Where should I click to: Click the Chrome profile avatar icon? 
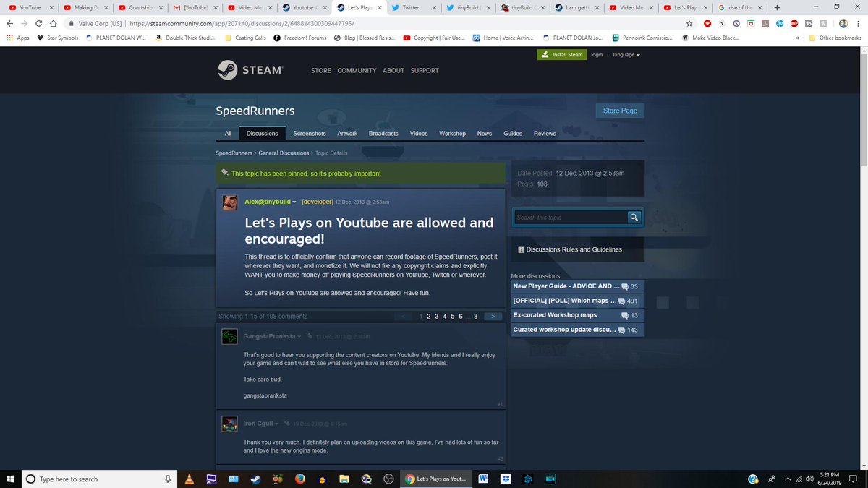pos(843,23)
